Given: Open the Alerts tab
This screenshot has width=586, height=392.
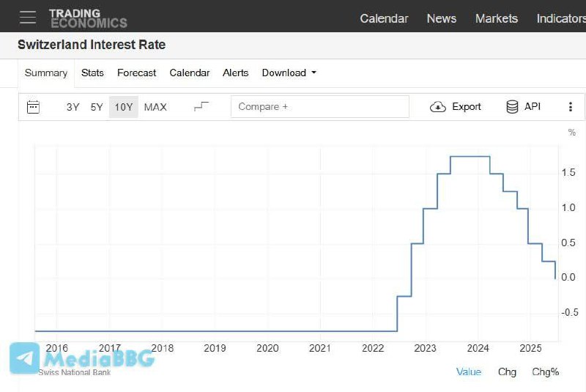Looking at the screenshot, I should point(235,73).
